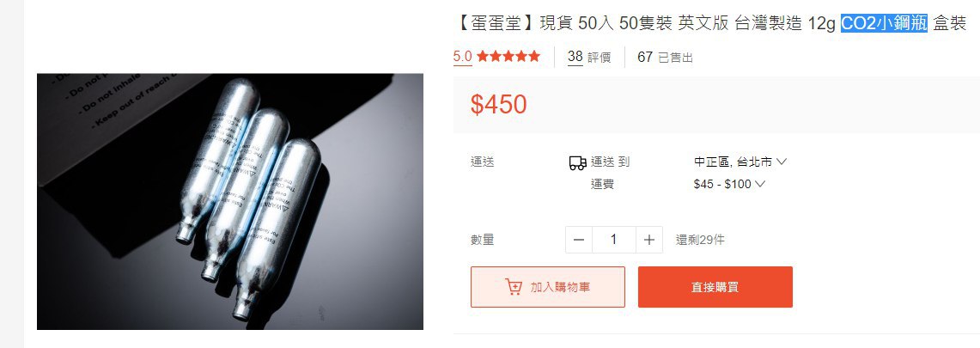
Task: Click the 運送 到 destination label
Action: (x=610, y=162)
